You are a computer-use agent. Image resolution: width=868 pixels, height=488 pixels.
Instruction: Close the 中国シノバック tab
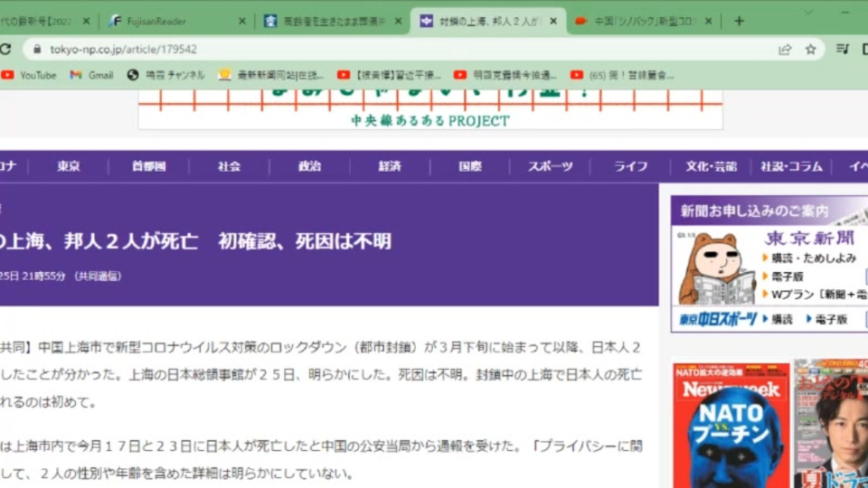[x=709, y=21]
